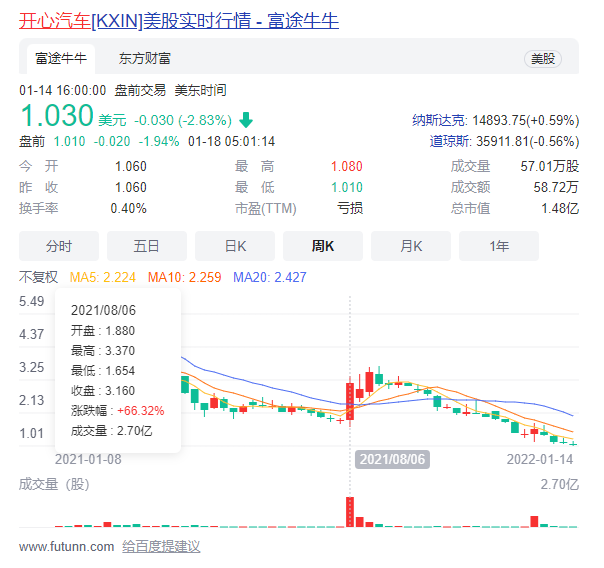The height and width of the screenshot is (568, 604).
Task: Open the KXIN 富途牛牛 title link
Action: point(179,20)
